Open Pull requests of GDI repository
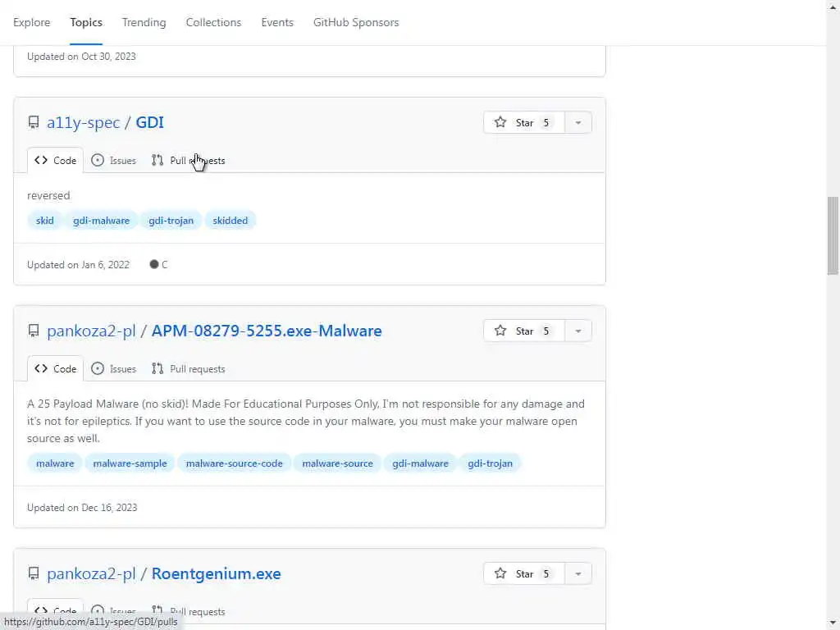The height and width of the screenshot is (630, 840). (x=188, y=160)
